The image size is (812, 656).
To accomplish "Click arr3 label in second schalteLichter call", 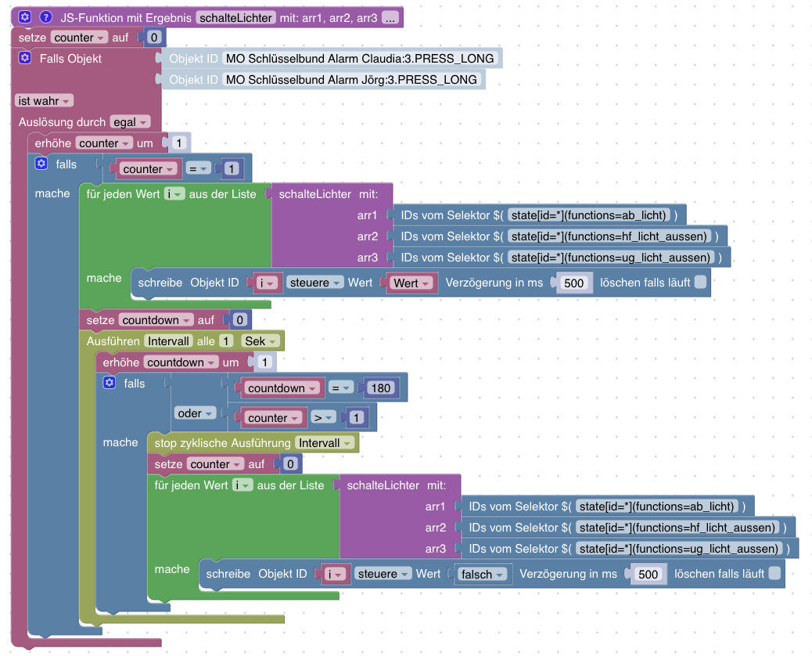I will point(436,549).
